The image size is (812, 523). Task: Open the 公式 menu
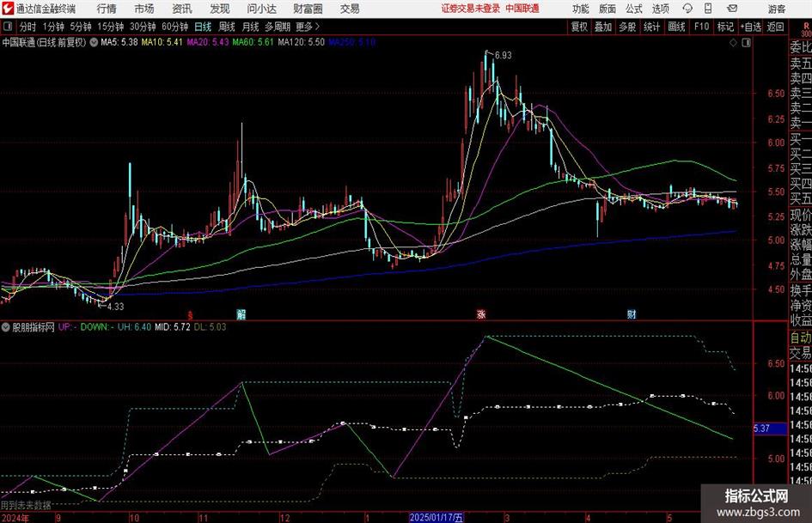click(x=634, y=9)
